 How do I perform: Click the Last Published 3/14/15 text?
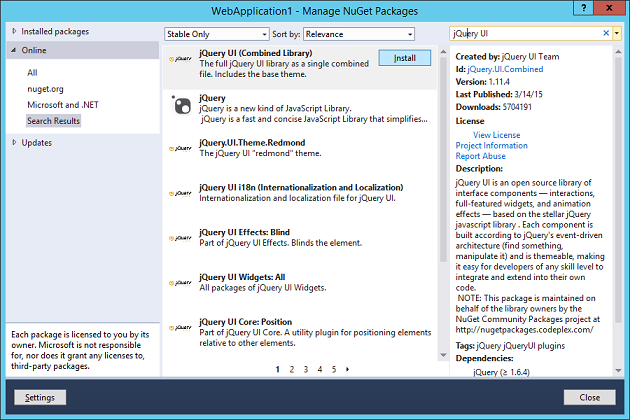pyautogui.click(x=499, y=94)
